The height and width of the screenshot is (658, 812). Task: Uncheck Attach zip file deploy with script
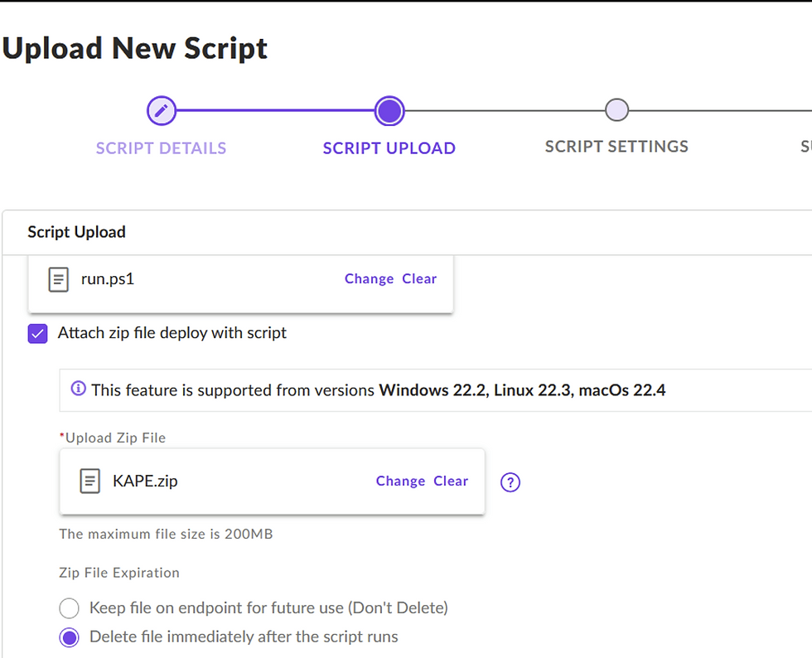point(38,334)
